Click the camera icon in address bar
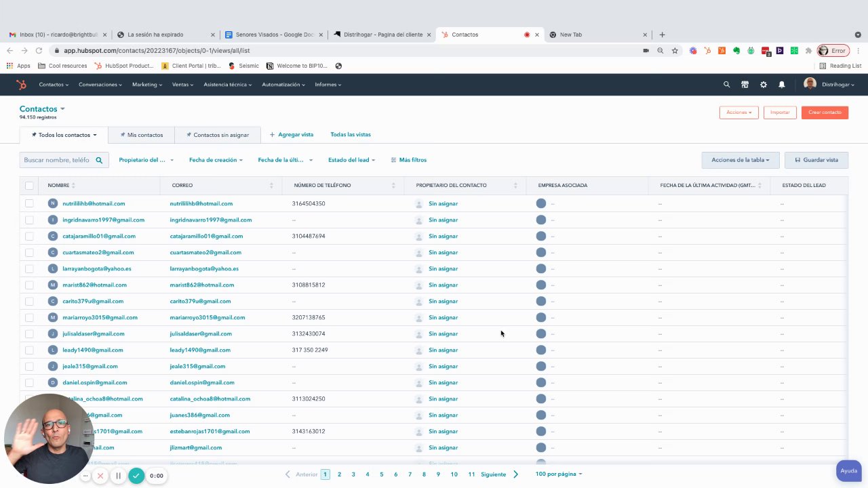 646,50
